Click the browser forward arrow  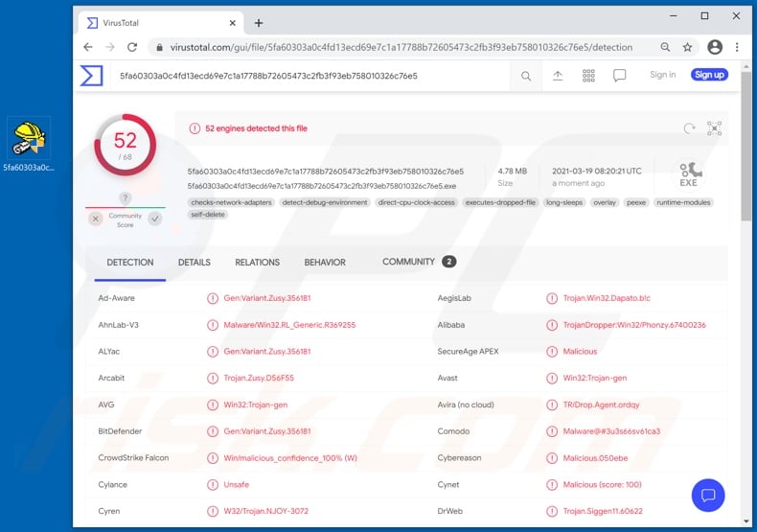click(x=110, y=47)
